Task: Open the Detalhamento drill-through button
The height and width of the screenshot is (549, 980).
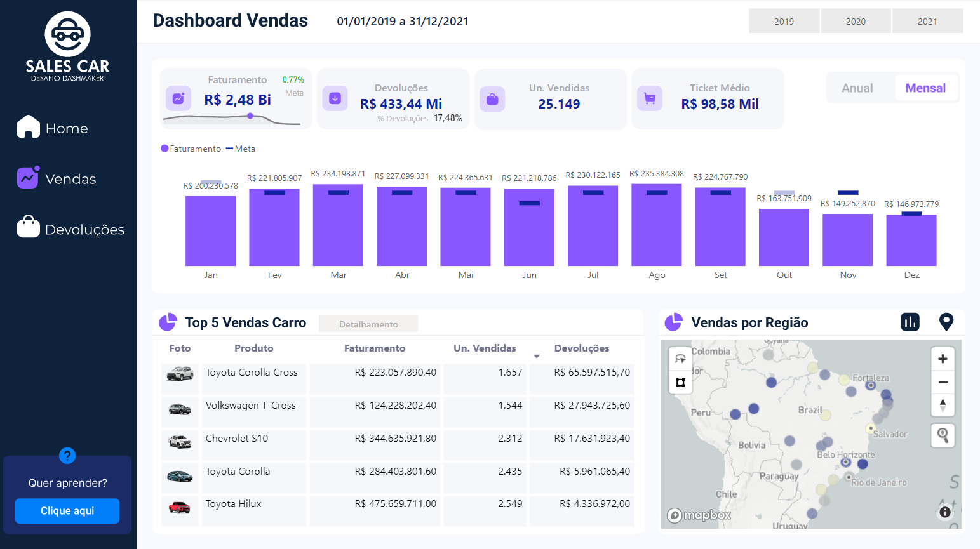Action: pos(368,324)
